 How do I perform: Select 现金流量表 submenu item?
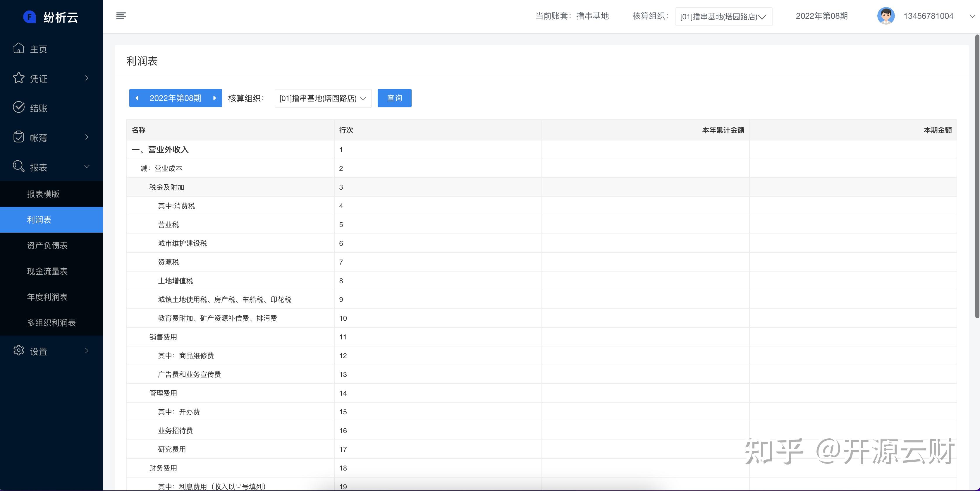click(x=51, y=271)
